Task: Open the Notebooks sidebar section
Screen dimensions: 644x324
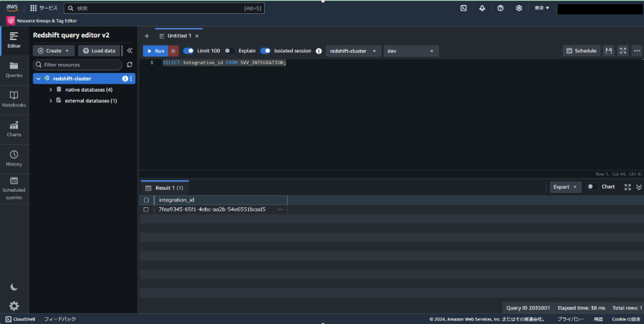Action: pos(14,99)
